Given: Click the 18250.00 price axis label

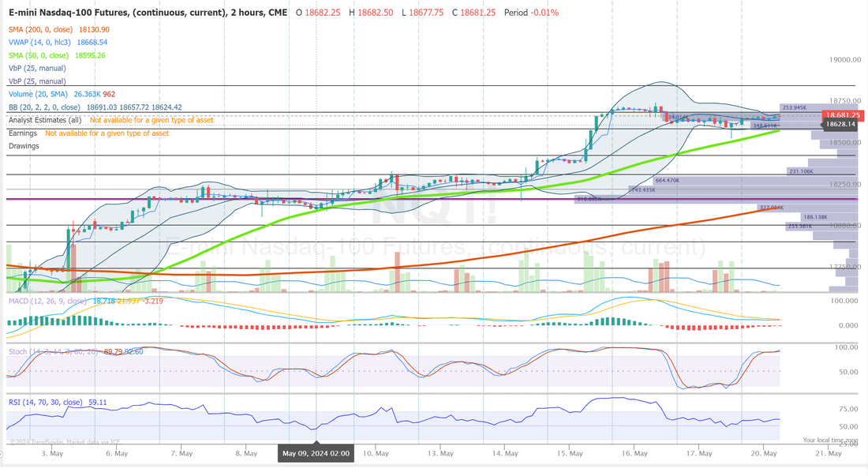Looking at the screenshot, I should (x=845, y=184).
